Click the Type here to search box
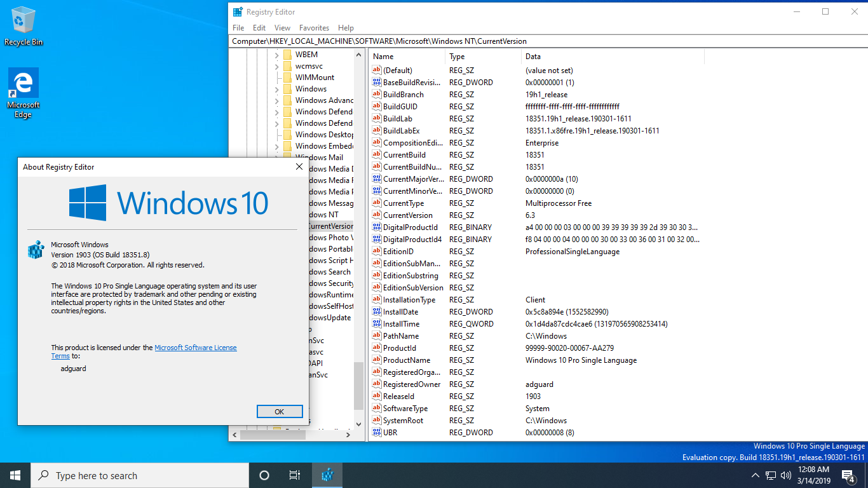Image resolution: width=868 pixels, height=488 pixels. tap(140, 475)
